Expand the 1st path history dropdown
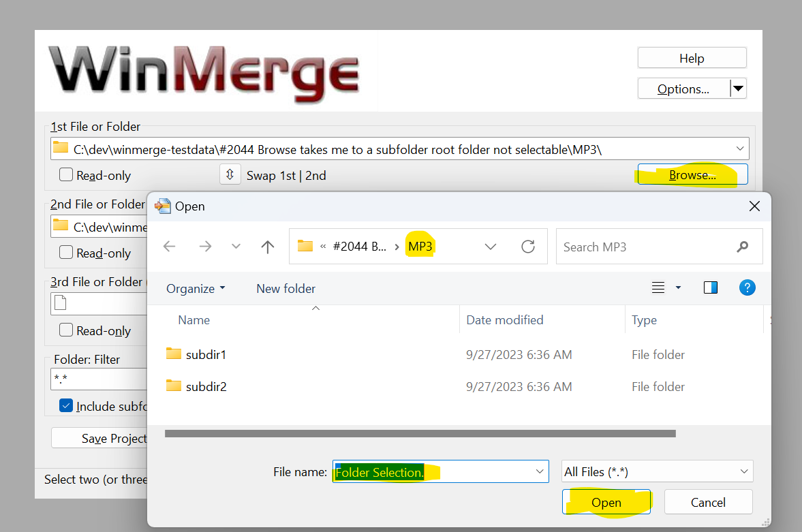The width and height of the screenshot is (802, 532). click(739, 149)
